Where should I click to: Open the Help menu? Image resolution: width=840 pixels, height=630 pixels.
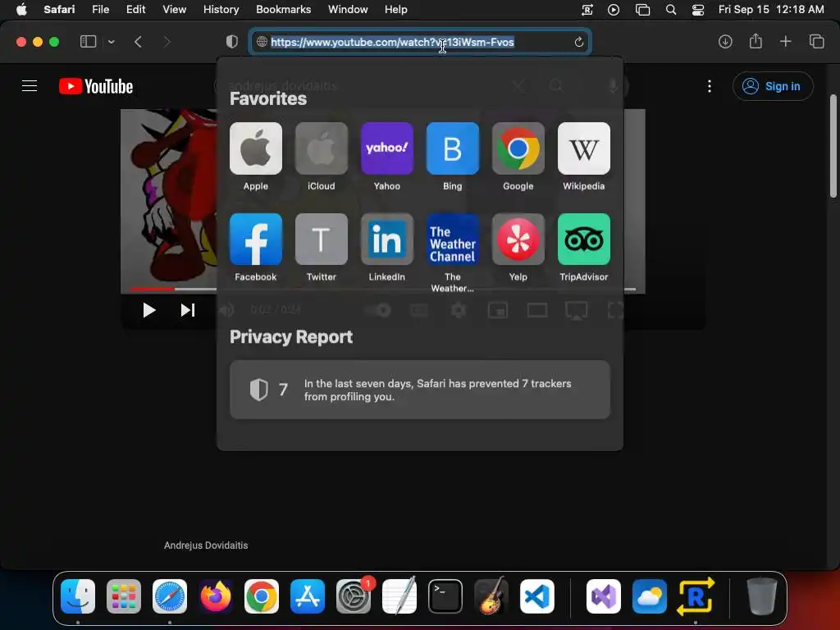click(396, 10)
